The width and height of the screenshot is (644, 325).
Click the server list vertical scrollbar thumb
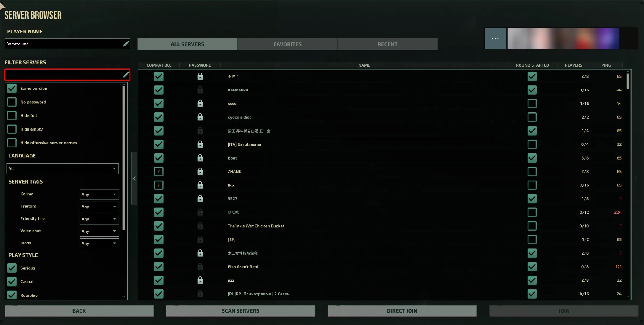[x=628, y=81]
